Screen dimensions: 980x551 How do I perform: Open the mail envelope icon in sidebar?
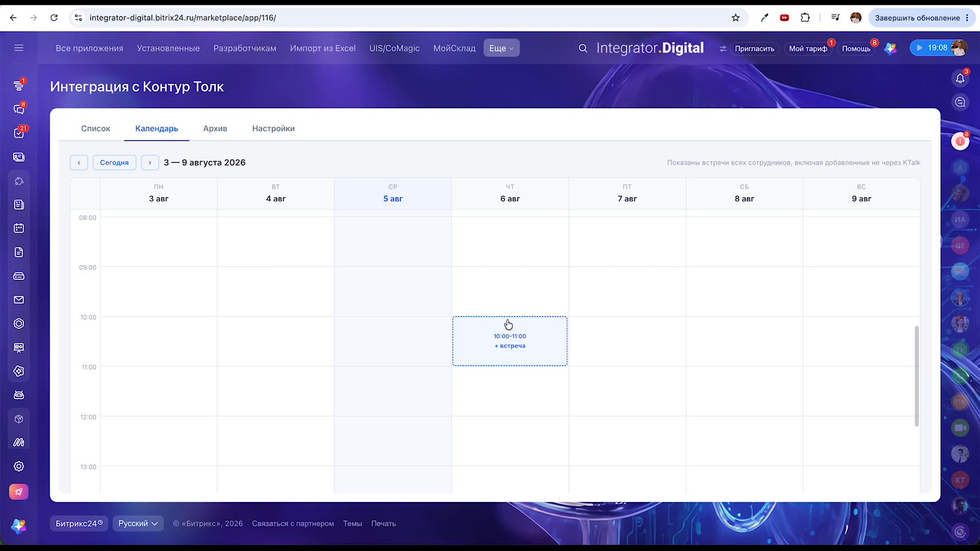tap(19, 300)
